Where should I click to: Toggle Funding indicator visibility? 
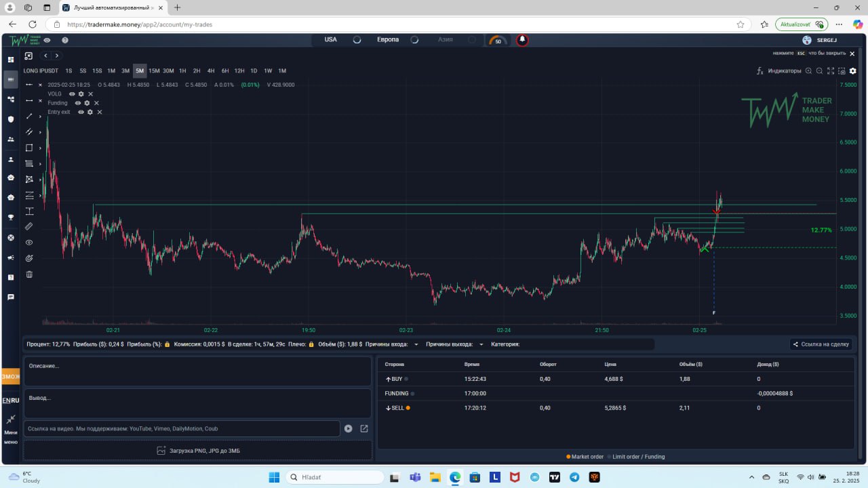(x=78, y=103)
